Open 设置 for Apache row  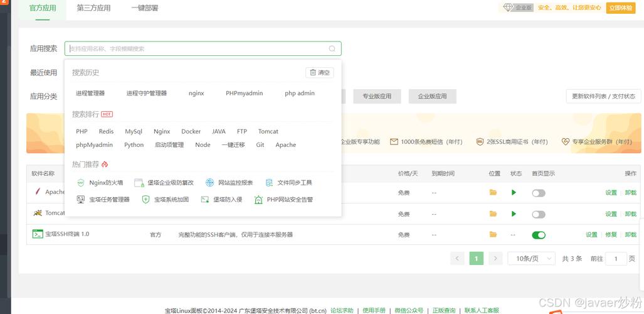(611, 192)
